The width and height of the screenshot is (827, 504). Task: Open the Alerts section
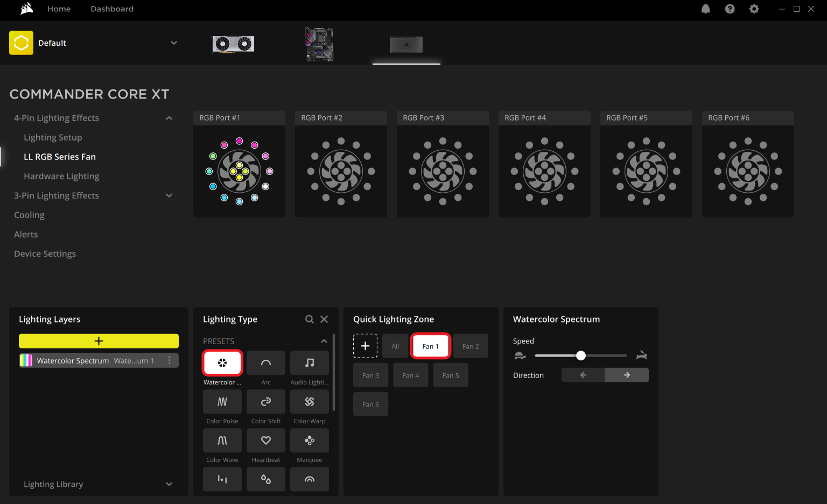point(26,234)
